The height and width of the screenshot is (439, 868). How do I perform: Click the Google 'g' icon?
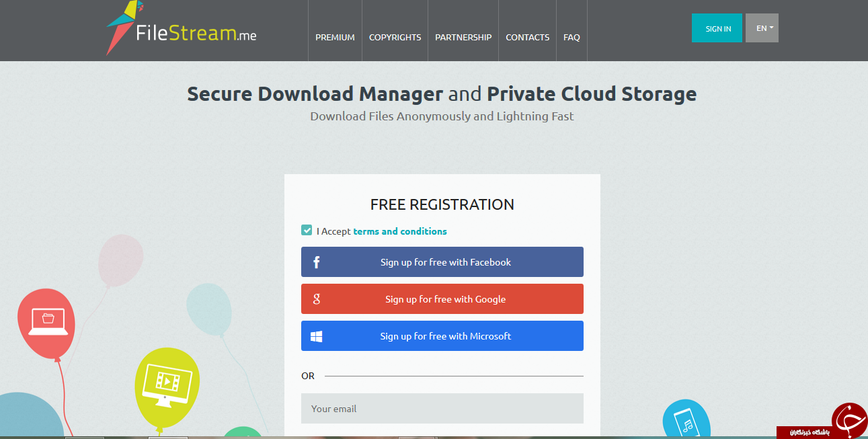(317, 299)
